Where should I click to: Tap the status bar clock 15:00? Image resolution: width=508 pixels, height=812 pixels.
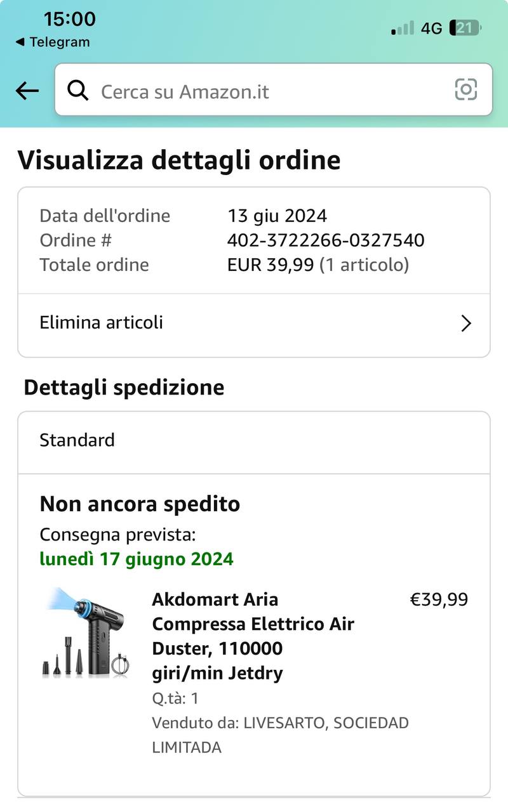(70, 19)
